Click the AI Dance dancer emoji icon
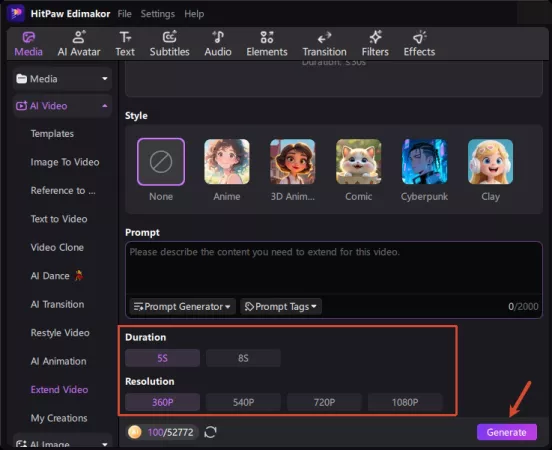Image resolution: width=552 pixels, height=450 pixels. pyautogui.click(x=79, y=275)
